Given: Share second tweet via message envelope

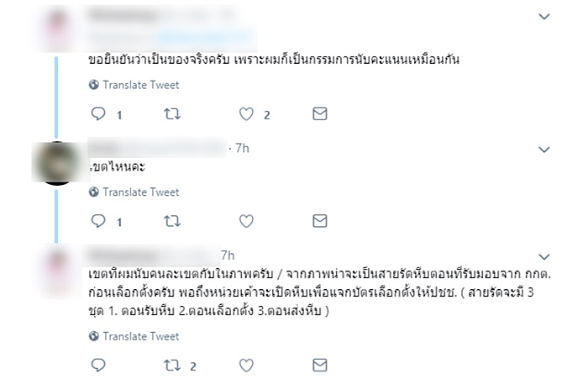Looking at the screenshot, I should [x=319, y=222].
